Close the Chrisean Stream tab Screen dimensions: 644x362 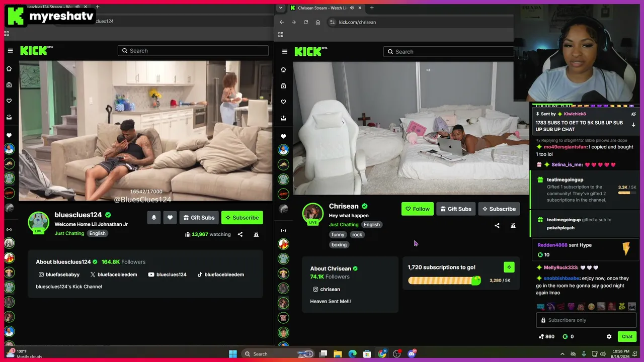[x=360, y=8]
